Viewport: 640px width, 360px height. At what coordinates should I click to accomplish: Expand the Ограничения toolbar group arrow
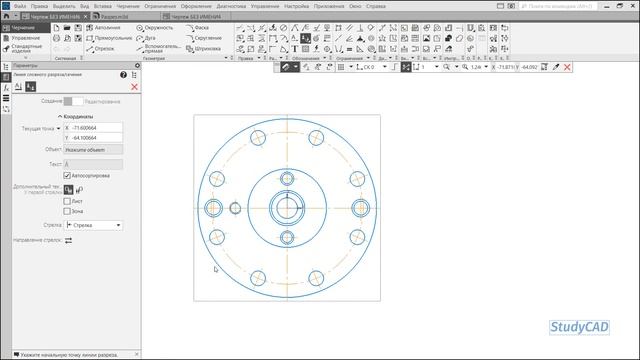[x=368, y=58]
